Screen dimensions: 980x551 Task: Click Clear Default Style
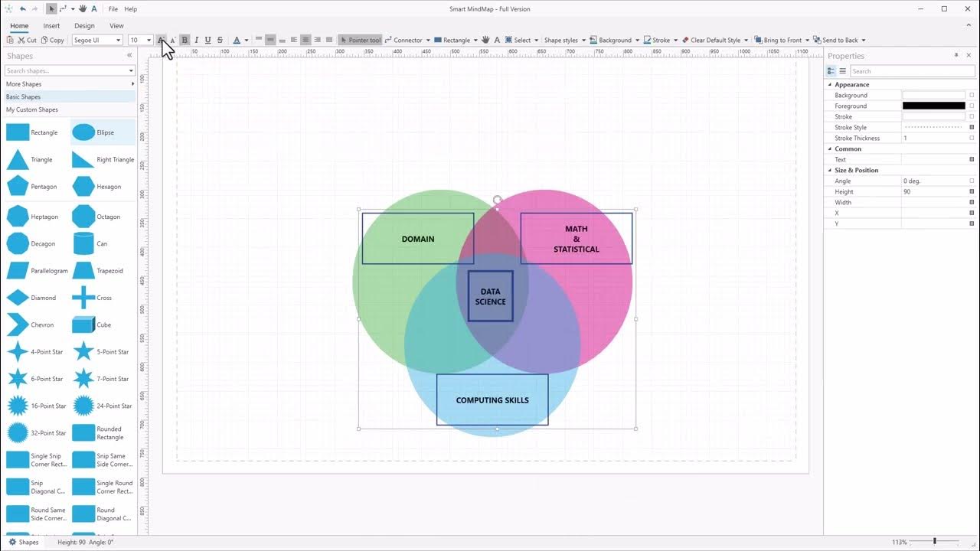click(711, 40)
